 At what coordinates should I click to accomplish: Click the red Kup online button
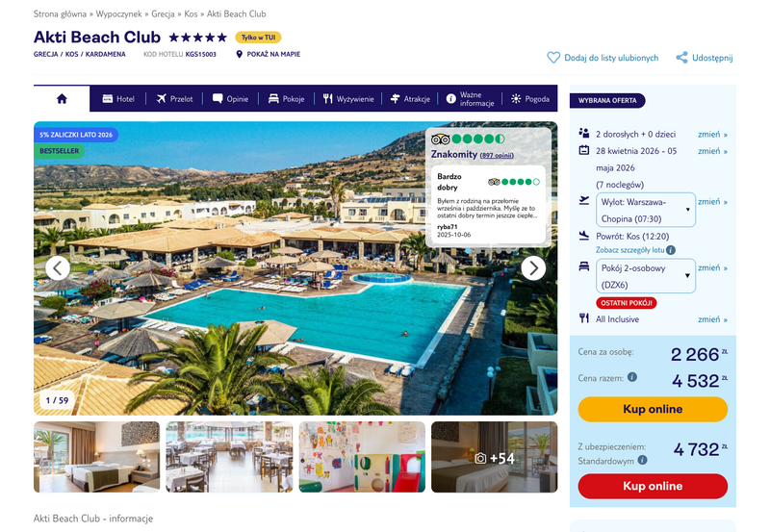(x=653, y=487)
